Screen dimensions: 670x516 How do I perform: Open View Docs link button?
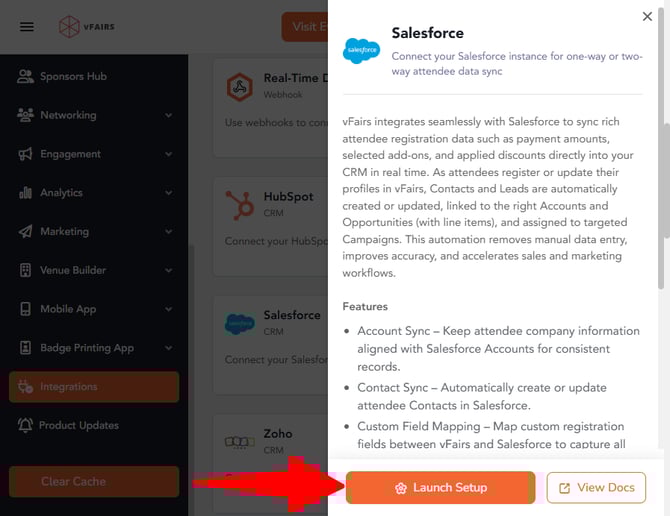pyautogui.click(x=596, y=488)
